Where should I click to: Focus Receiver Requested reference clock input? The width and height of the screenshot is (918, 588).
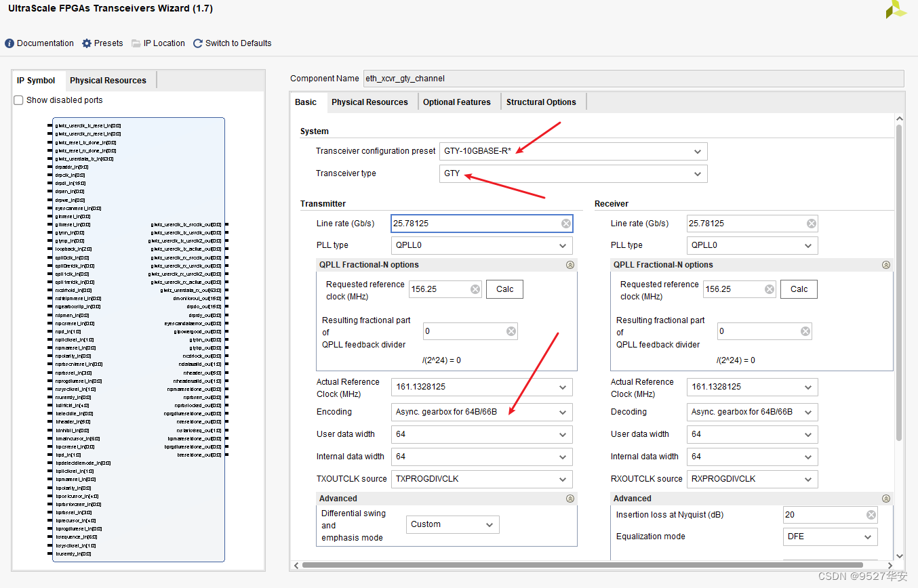(x=740, y=289)
